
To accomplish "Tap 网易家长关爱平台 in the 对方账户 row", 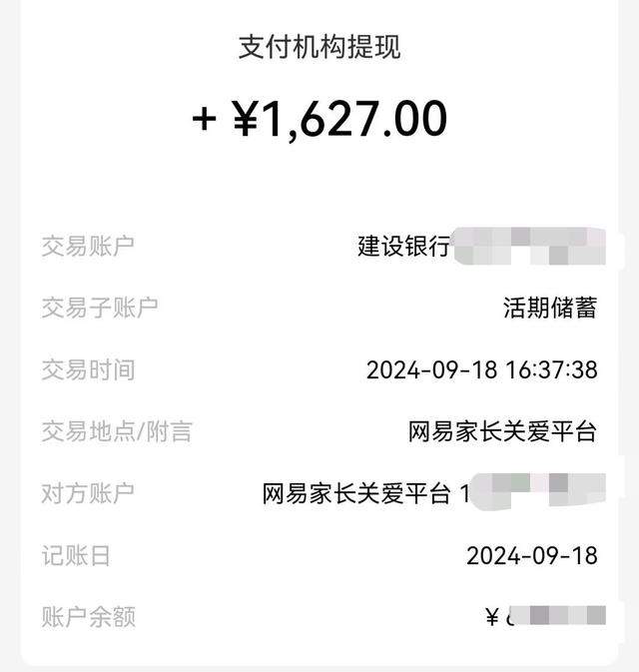I will point(356,493).
